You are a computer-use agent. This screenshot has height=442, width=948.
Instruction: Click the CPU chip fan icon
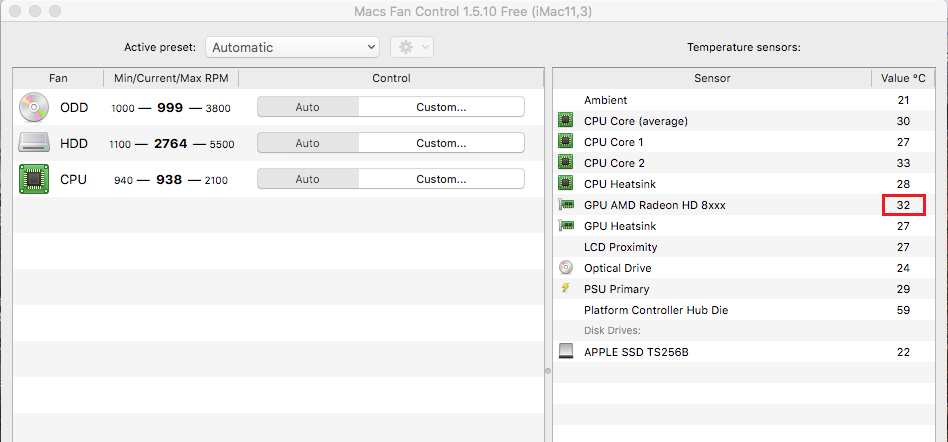click(x=33, y=179)
